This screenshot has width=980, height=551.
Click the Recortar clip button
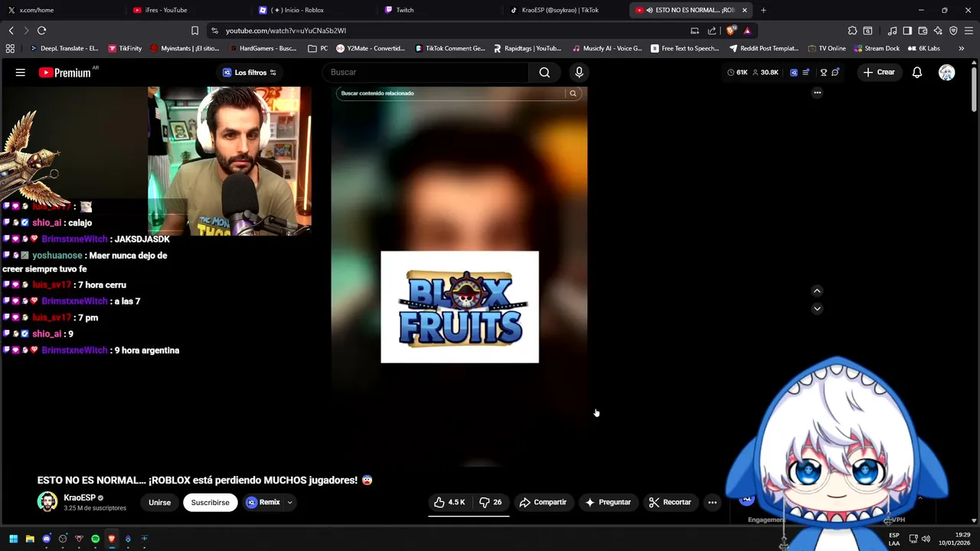670,502
